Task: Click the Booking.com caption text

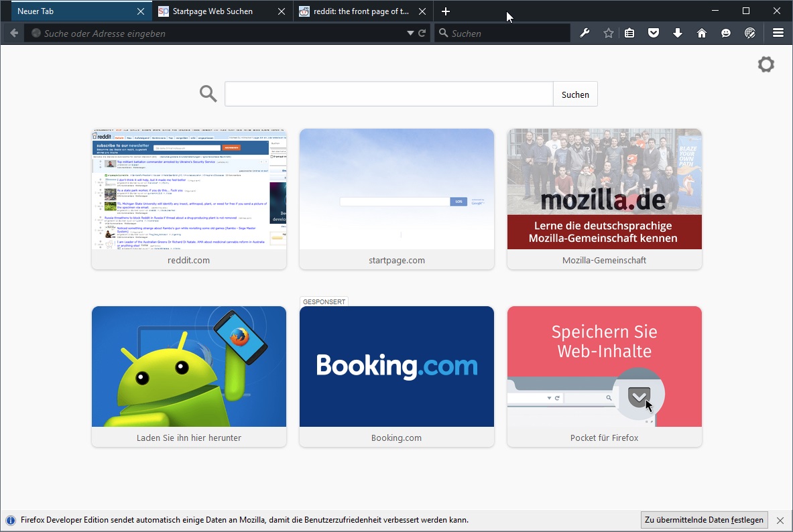Action: [397, 438]
